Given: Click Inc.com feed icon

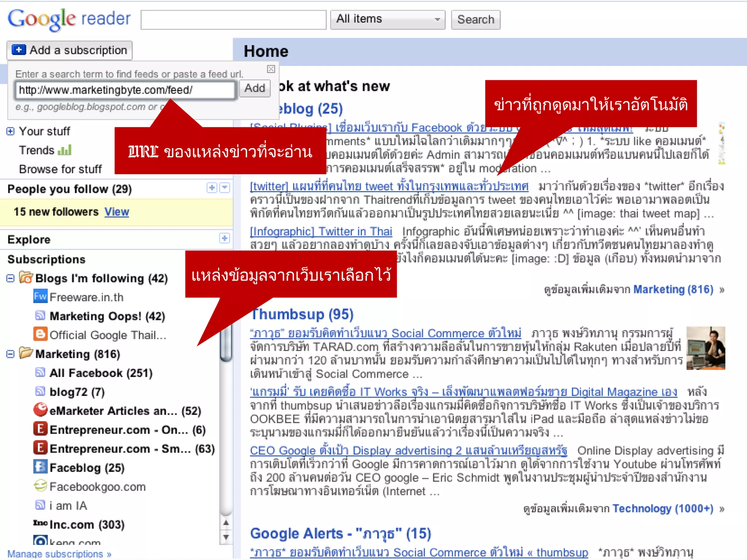Looking at the screenshot, I should point(40,523).
